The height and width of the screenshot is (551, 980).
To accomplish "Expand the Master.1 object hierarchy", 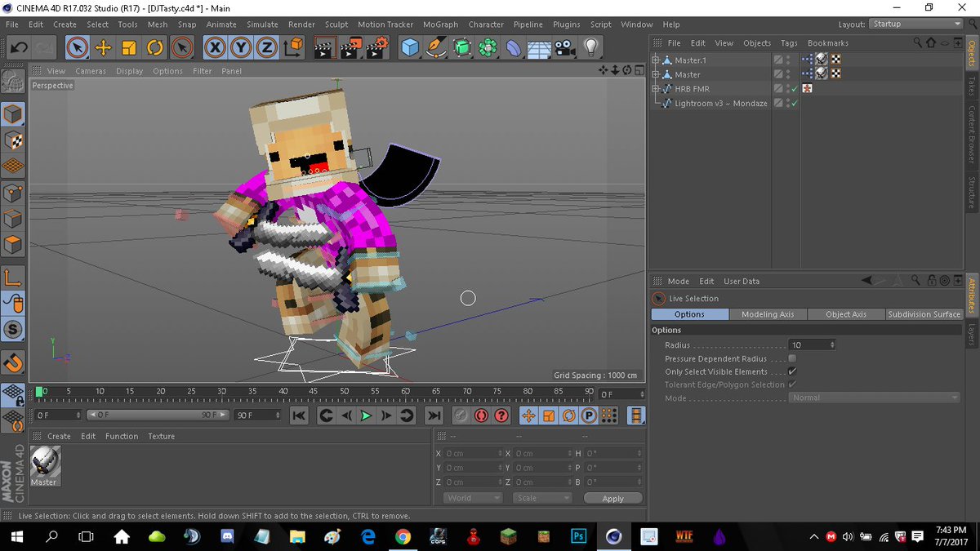I will coord(653,59).
